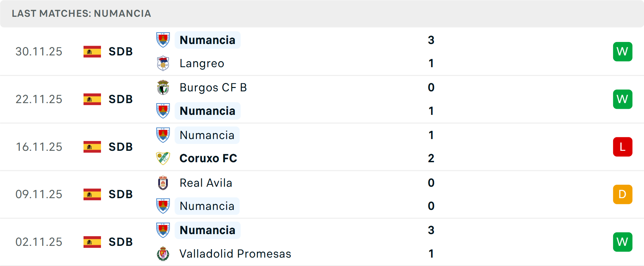
Task: Click the Real Avila crest icon
Action: [x=163, y=183]
